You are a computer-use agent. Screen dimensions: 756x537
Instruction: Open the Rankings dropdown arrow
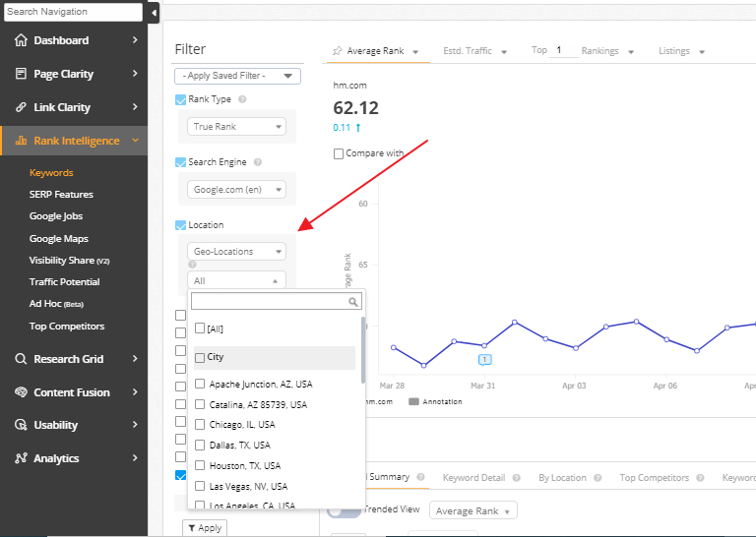click(x=631, y=52)
